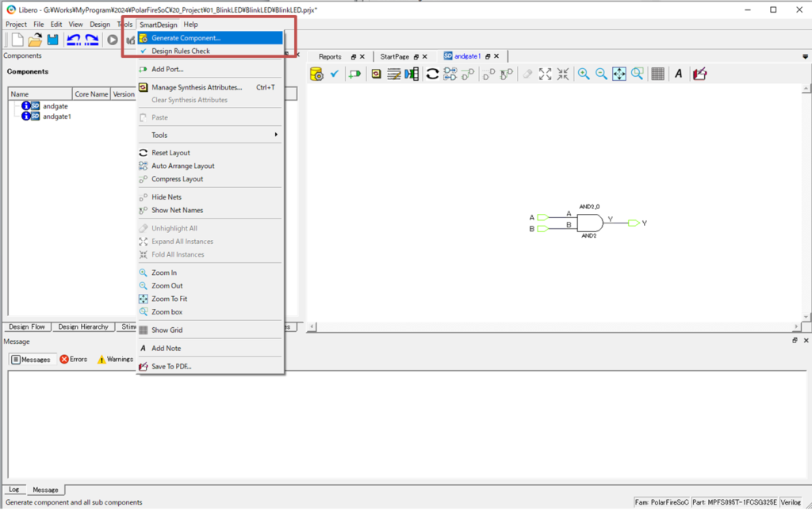Click the Save disk icon in main toolbar

click(x=53, y=40)
